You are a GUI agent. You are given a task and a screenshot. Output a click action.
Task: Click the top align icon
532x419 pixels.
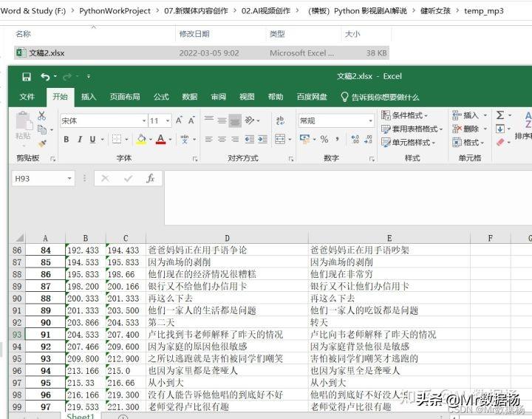pos(209,120)
